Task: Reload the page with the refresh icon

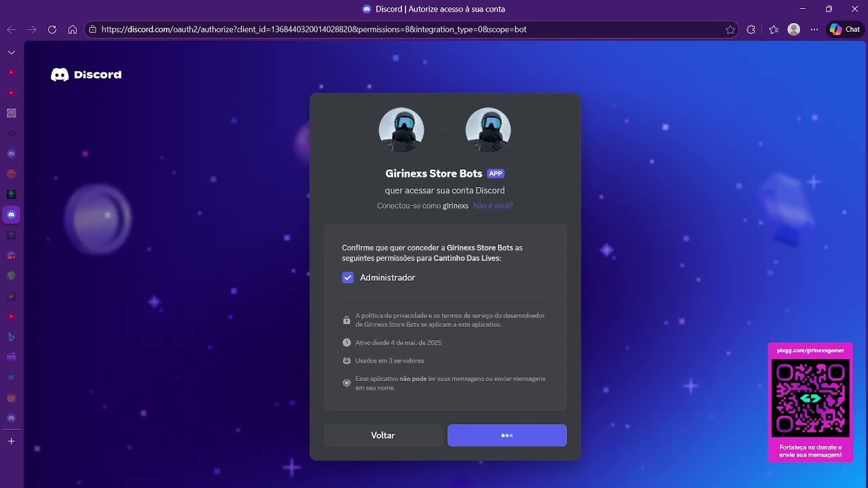Action: coord(52,30)
